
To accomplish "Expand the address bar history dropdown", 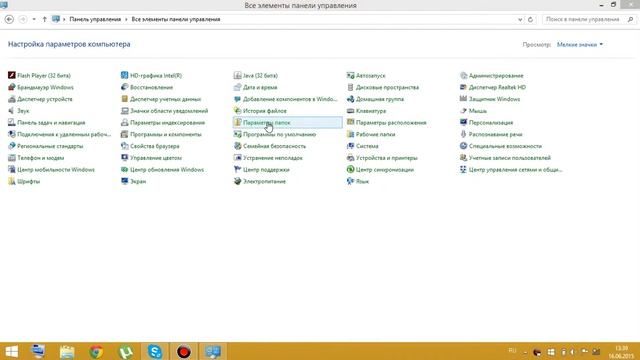I will pyautogui.click(x=520, y=20).
